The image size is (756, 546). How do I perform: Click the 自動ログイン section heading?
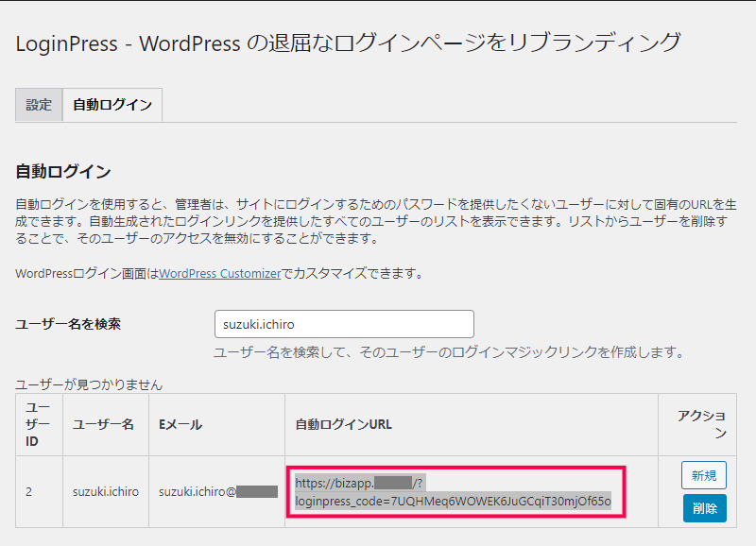[63, 172]
